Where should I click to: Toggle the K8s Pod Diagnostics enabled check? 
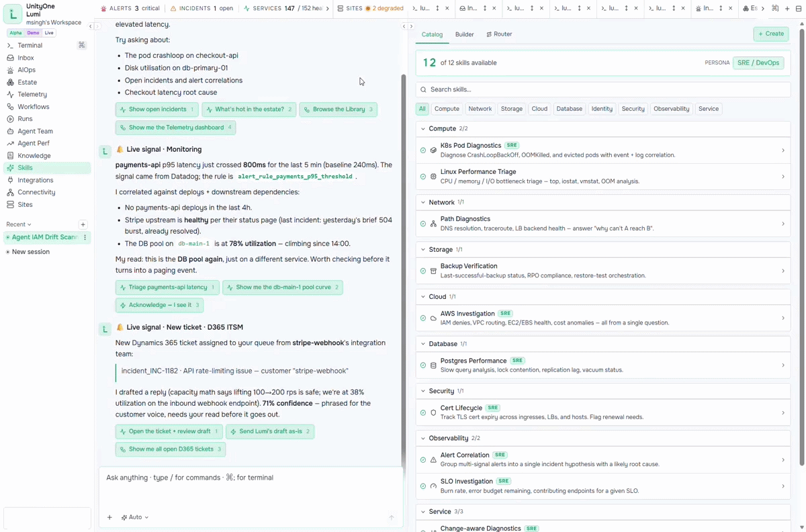423,150
